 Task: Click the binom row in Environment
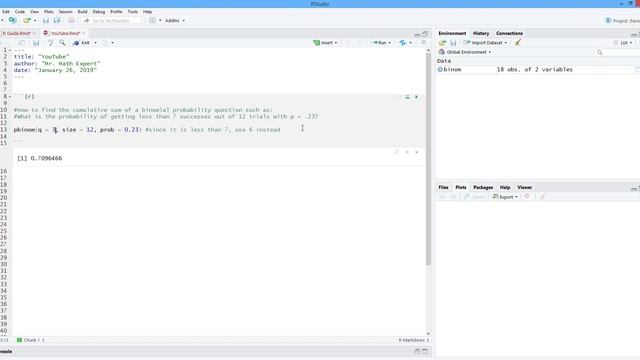tap(538, 70)
